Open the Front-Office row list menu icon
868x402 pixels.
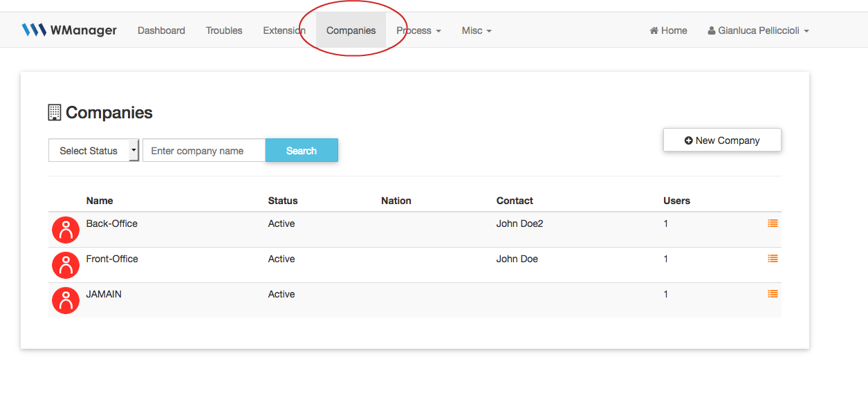pos(773,259)
